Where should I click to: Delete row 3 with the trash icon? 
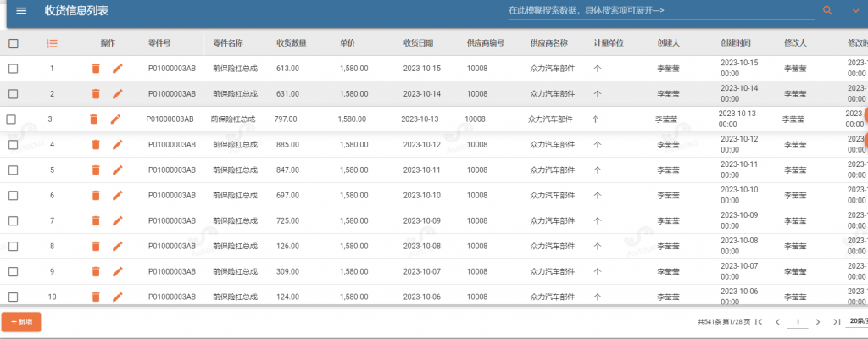pyautogui.click(x=93, y=119)
